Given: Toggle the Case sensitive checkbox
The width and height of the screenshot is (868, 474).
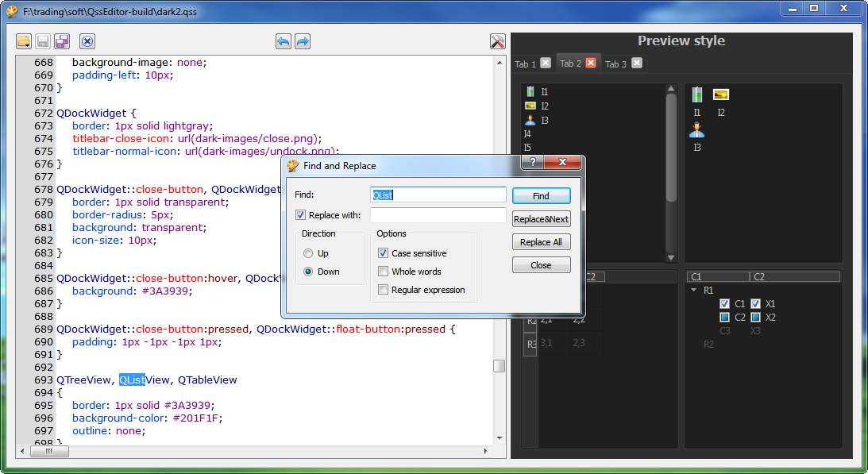Looking at the screenshot, I should click(x=383, y=253).
